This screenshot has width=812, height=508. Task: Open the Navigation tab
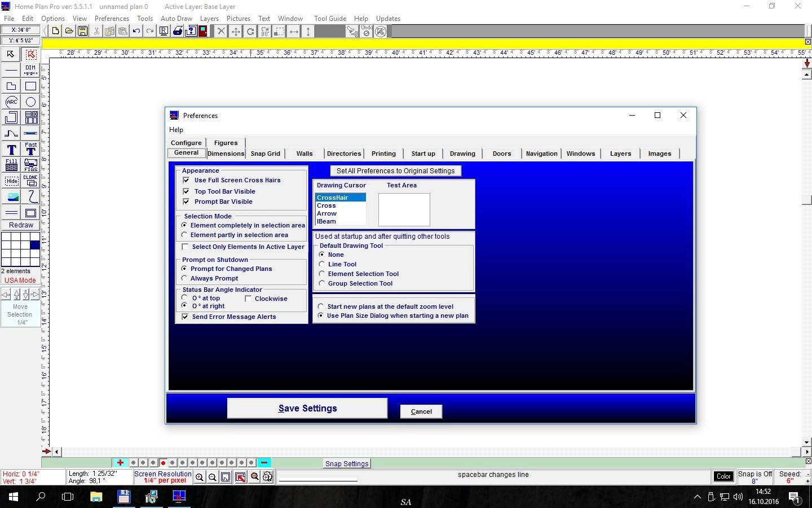(541, 154)
